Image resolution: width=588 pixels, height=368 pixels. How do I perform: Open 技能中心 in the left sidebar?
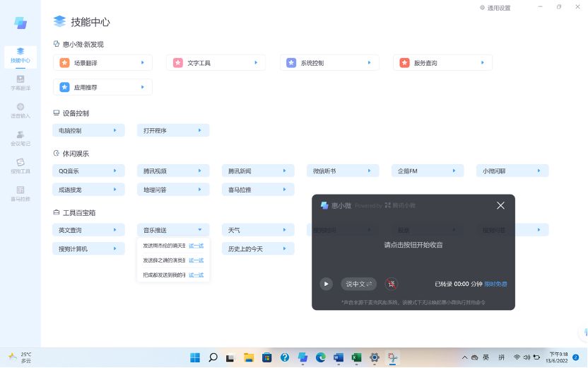[x=20, y=56]
